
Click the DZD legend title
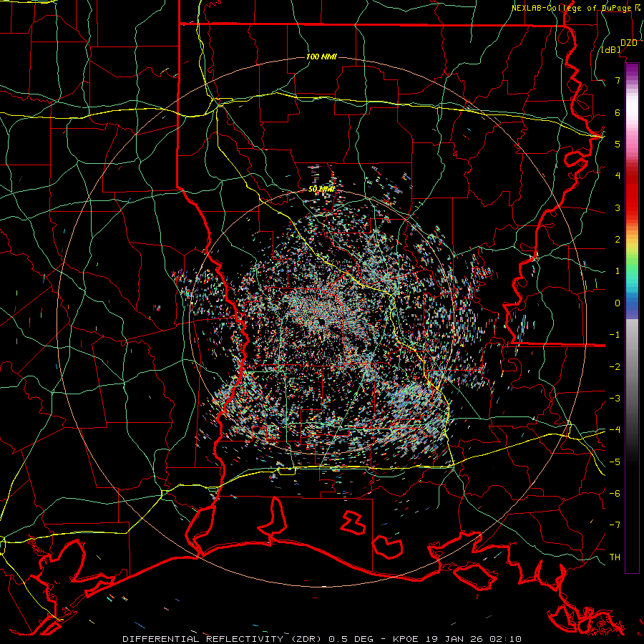[628, 43]
